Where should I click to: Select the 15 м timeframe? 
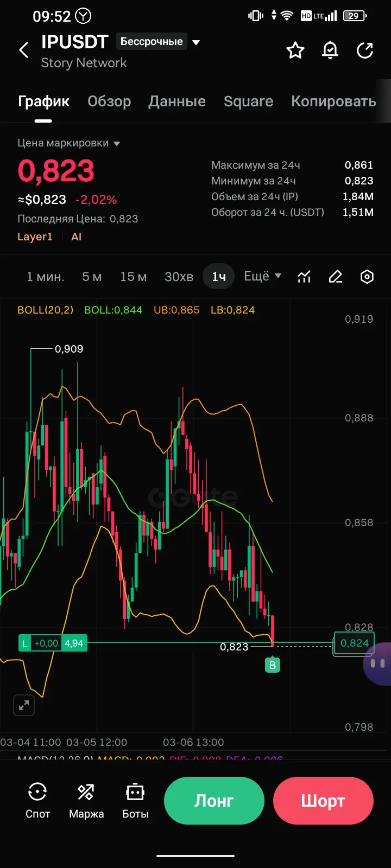(x=133, y=277)
